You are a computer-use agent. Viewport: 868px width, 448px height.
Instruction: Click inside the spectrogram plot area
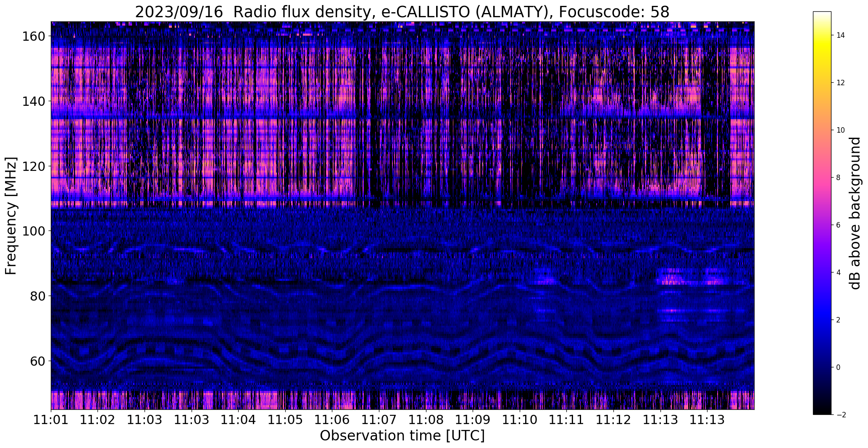click(x=402, y=215)
